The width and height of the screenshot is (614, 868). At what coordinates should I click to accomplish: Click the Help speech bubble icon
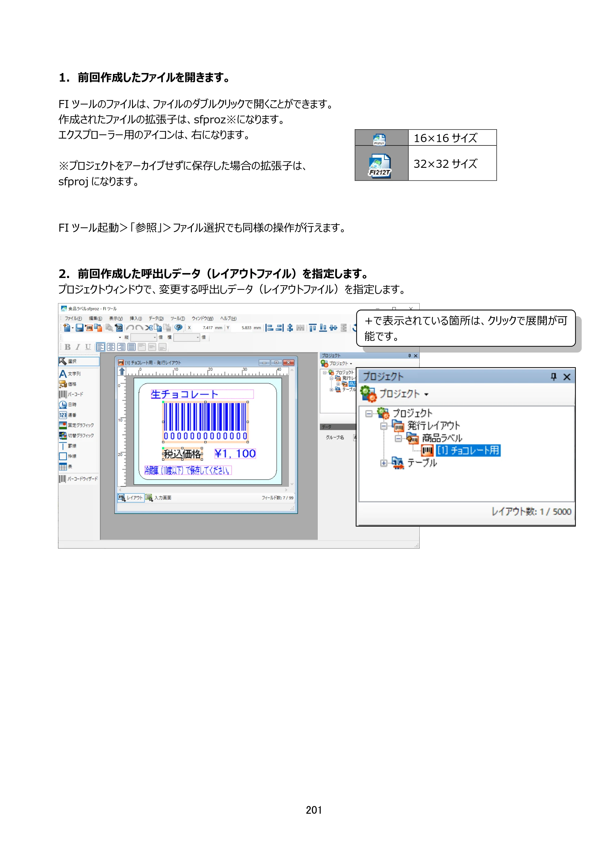pyautogui.click(x=179, y=328)
